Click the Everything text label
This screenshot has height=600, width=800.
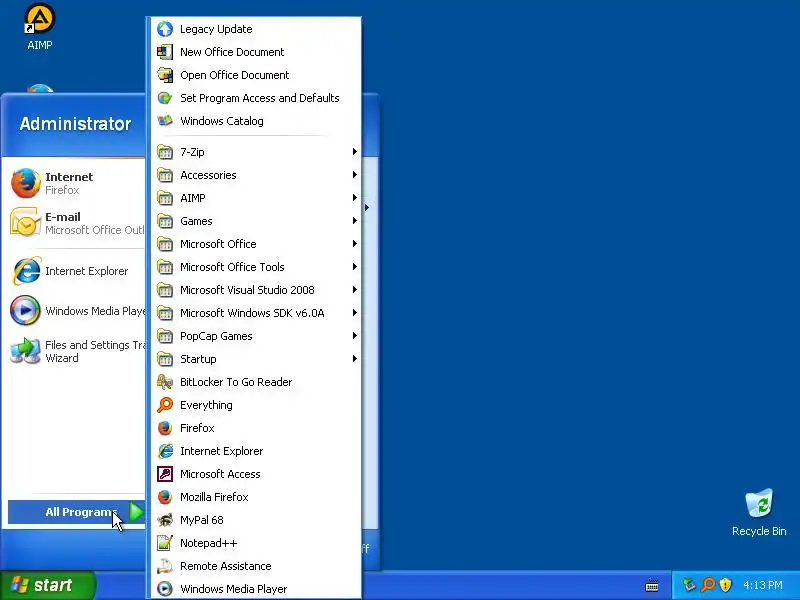(206, 405)
